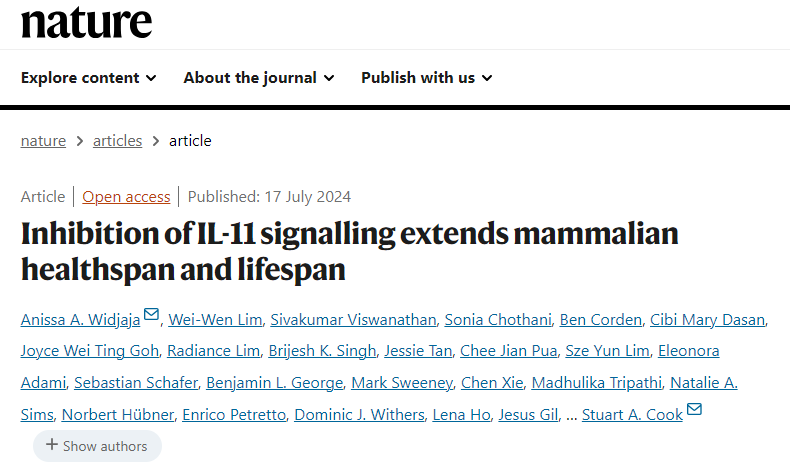Viewport: 790px width, 475px height.
Task: Expand Publish with us dropdown
Action: point(427,78)
